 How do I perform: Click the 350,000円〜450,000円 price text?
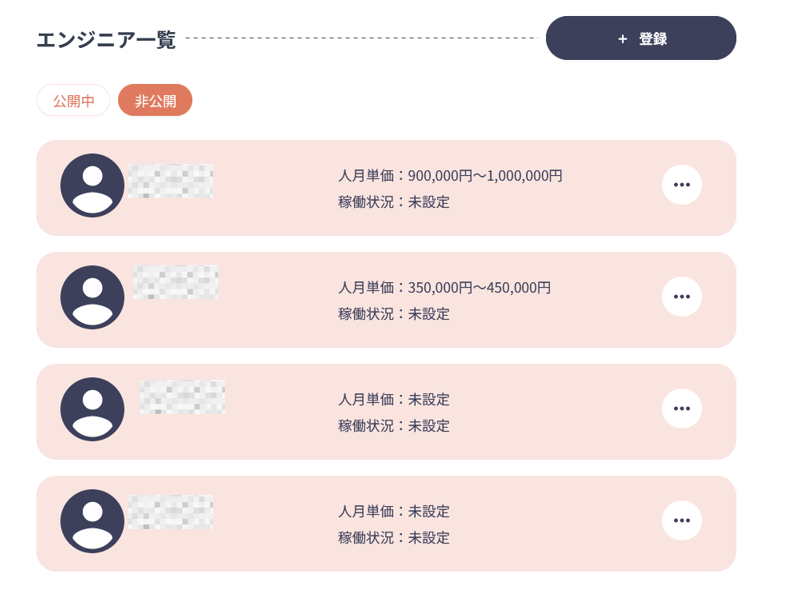pos(479,288)
